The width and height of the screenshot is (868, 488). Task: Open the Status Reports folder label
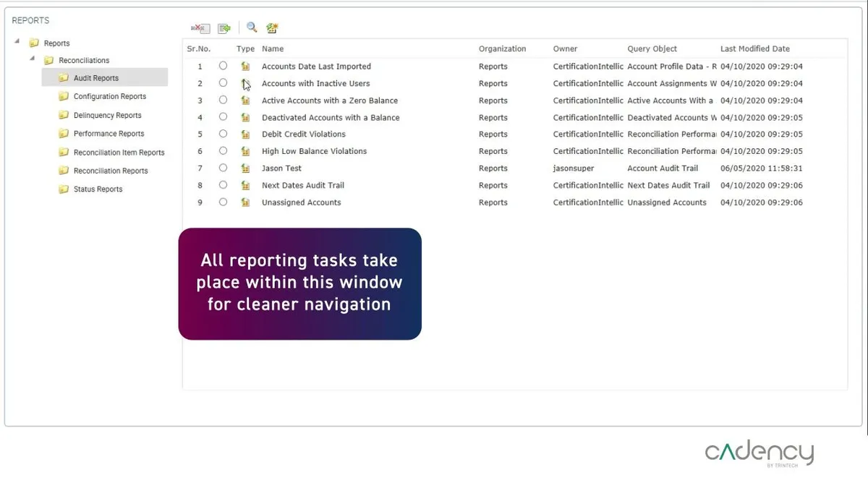click(x=98, y=189)
